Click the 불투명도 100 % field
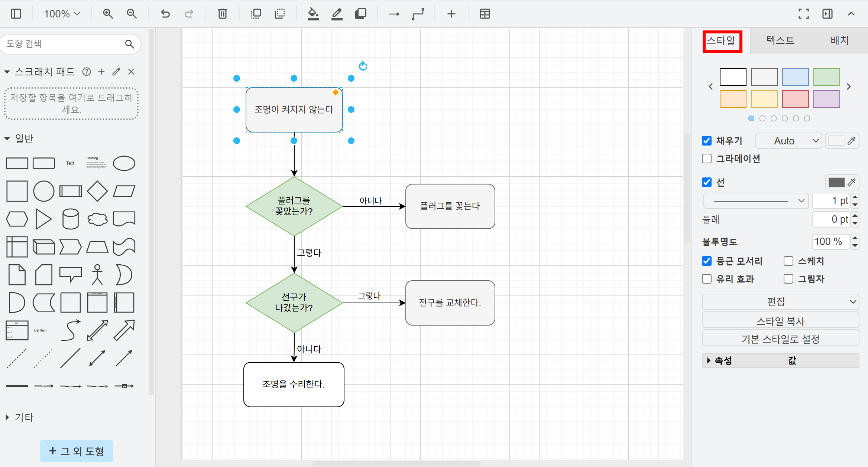This screenshot has width=868, height=467. click(x=831, y=242)
